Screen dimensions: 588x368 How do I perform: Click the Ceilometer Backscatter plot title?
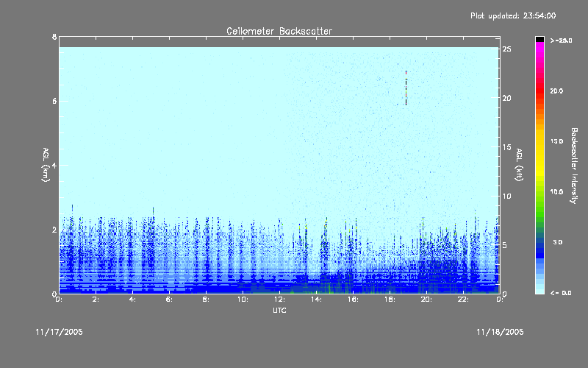tap(279, 31)
